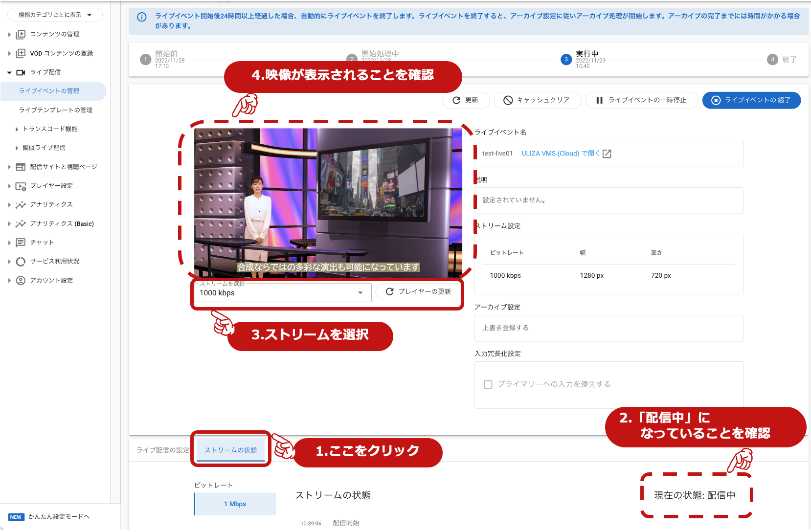Click the アカウント設定 person icon

tap(21, 280)
